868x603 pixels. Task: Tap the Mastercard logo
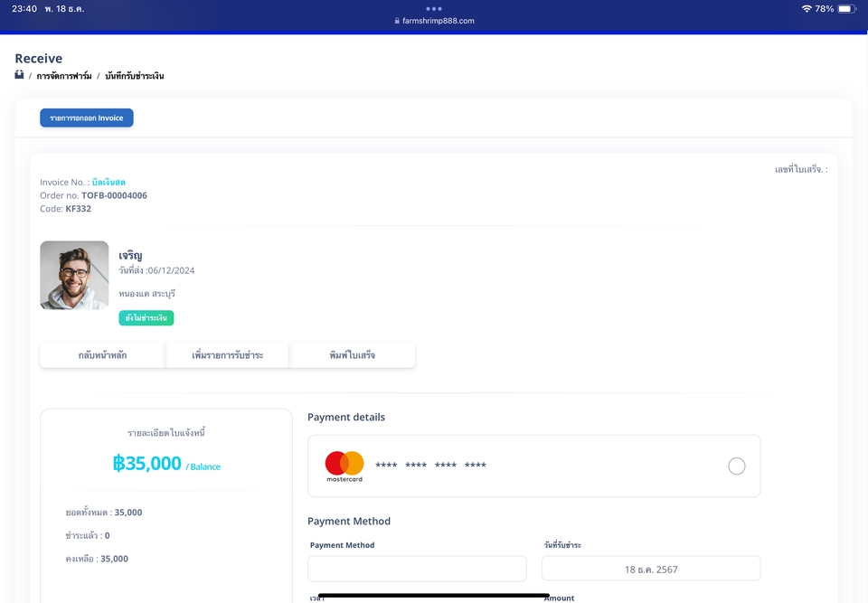point(344,466)
